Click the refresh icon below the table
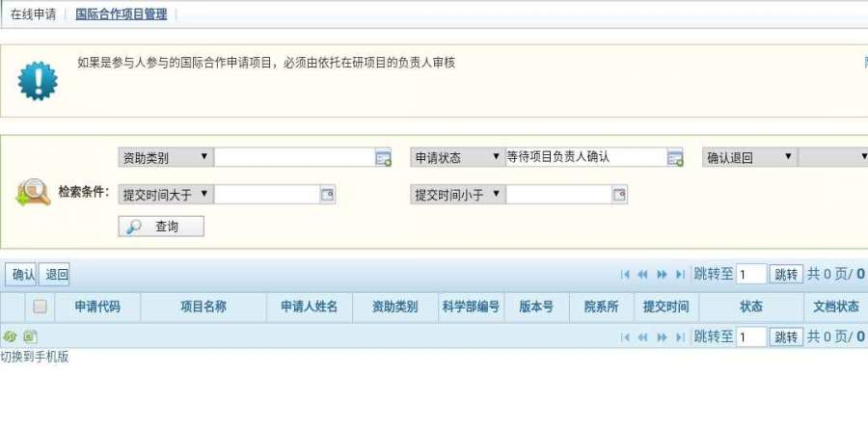The image size is (868, 429). [x=10, y=336]
